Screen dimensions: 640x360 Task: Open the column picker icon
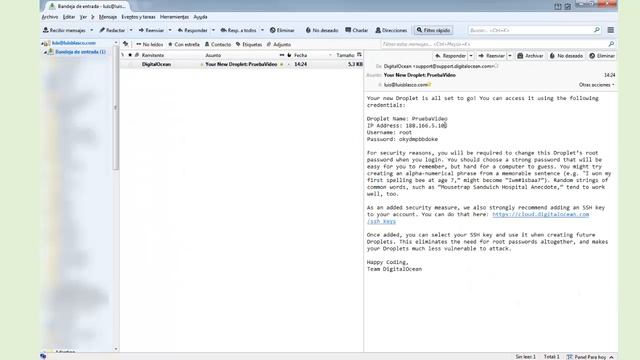[359, 55]
